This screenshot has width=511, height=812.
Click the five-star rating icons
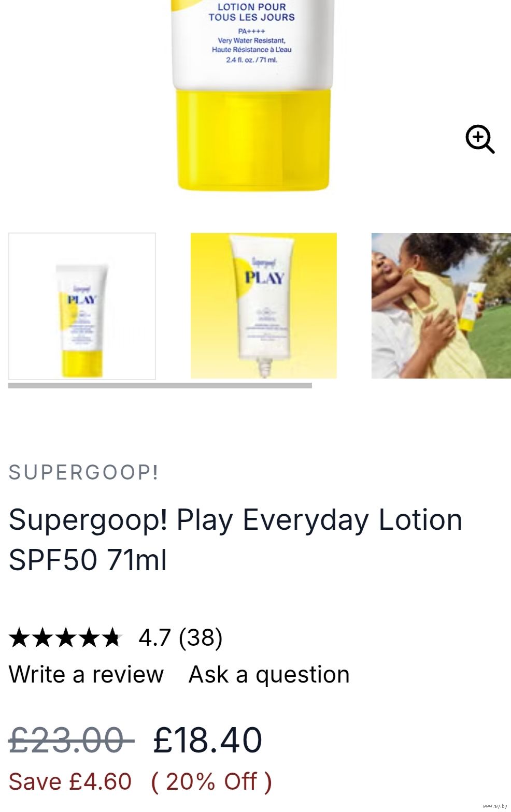65,637
